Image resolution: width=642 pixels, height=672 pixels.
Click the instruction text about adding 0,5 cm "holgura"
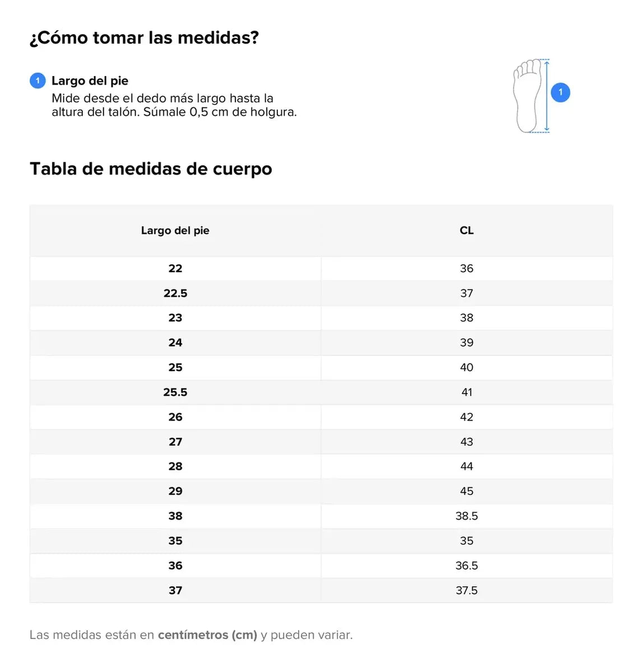174,111
